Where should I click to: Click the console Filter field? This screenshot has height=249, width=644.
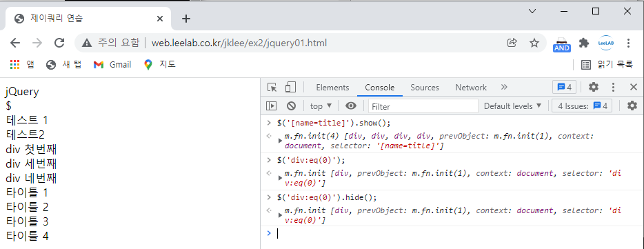423,106
